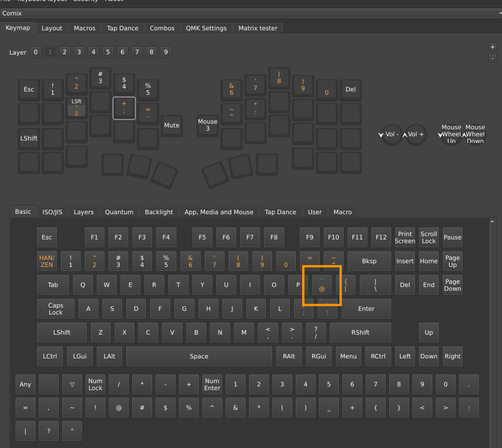
Task: Select the Vol - encoder on the keymap
Action: [x=392, y=134]
